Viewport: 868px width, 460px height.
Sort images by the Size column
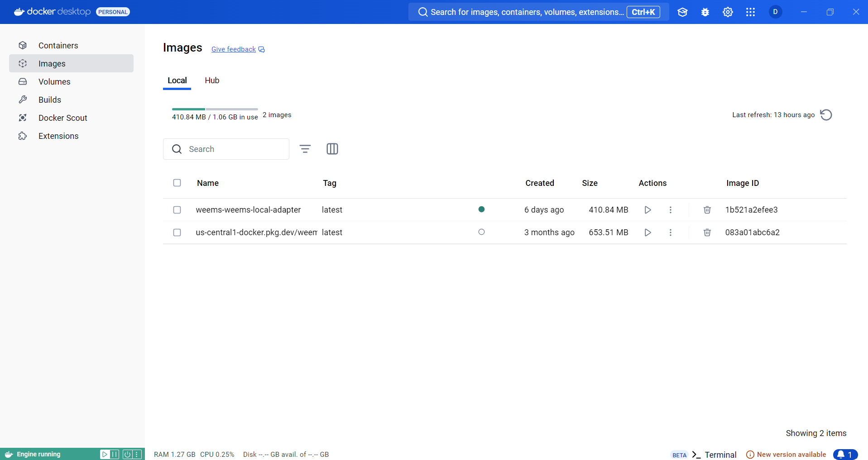click(x=590, y=183)
